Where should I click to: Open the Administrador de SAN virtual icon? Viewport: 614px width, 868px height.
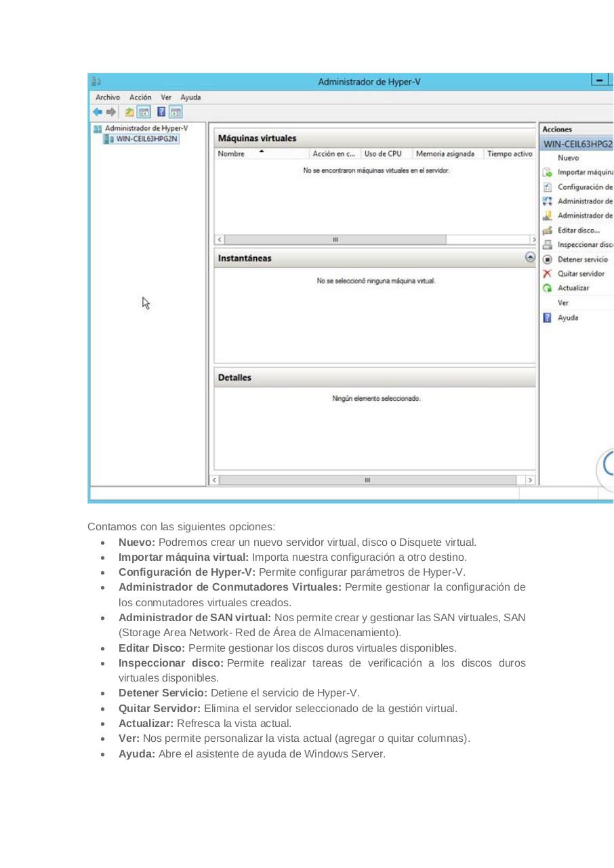click(546, 215)
